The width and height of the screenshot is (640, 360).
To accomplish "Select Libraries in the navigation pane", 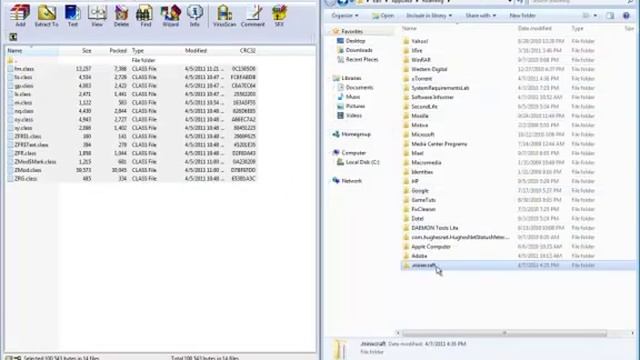I will pos(347,78).
